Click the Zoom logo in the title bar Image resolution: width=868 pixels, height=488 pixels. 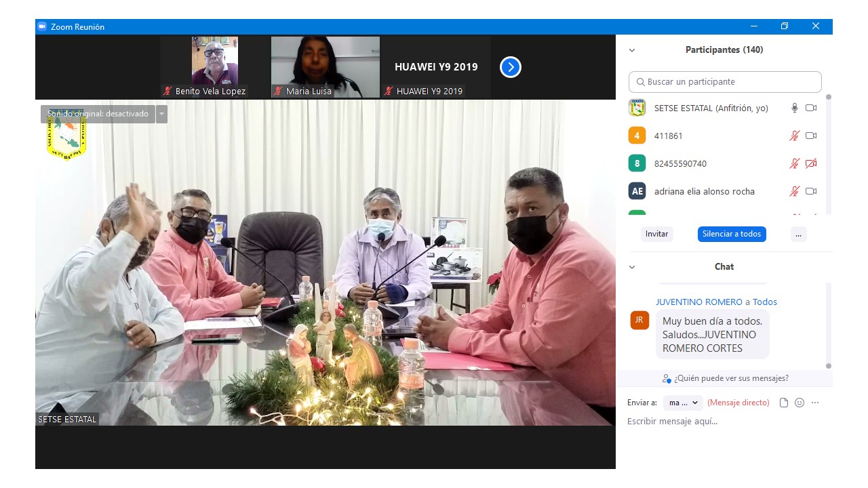point(42,26)
